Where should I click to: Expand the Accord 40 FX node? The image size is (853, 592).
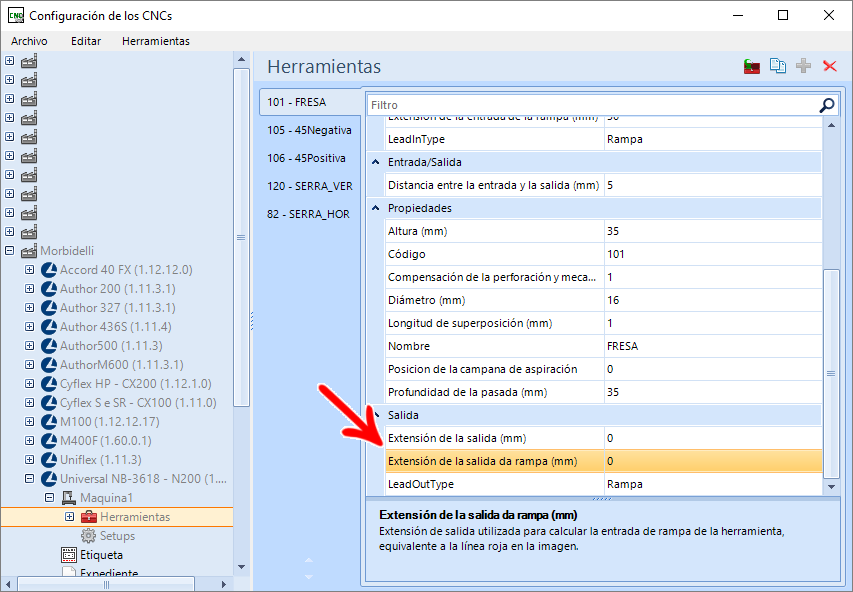click(29, 270)
